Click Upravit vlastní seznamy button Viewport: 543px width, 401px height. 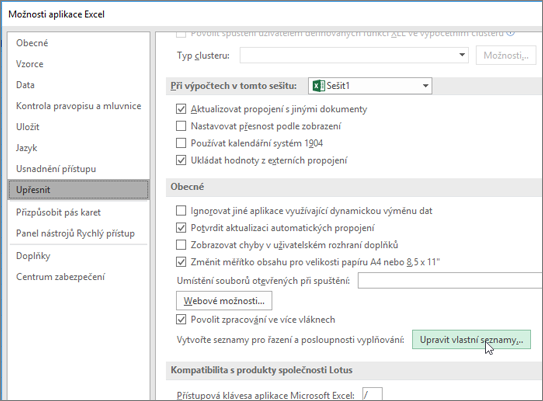click(x=471, y=340)
